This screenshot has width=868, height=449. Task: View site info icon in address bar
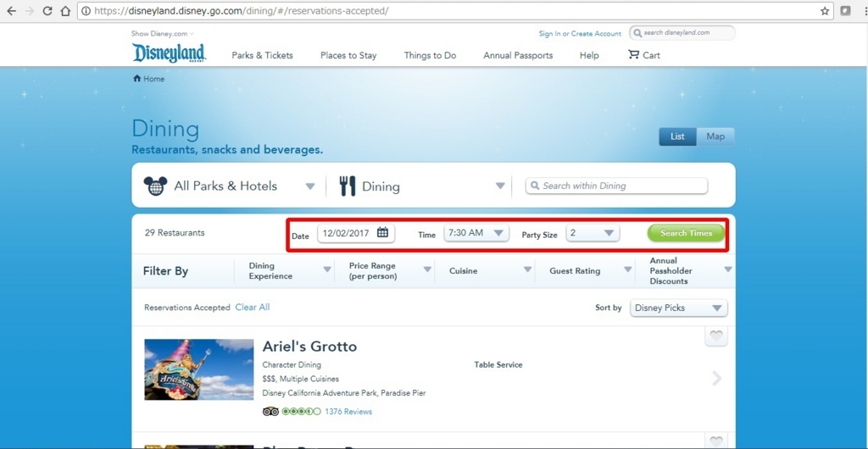[x=86, y=11]
